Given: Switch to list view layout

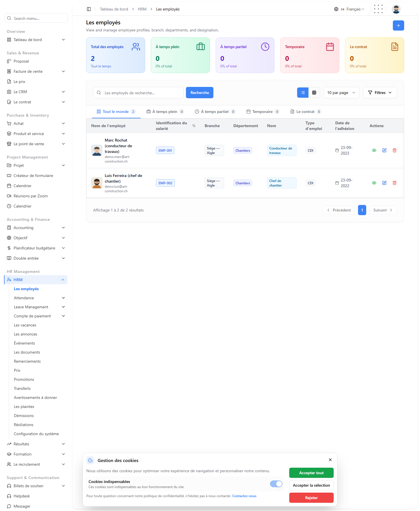Looking at the screenshot, I should pyautogui.click(x=303, y=93).
